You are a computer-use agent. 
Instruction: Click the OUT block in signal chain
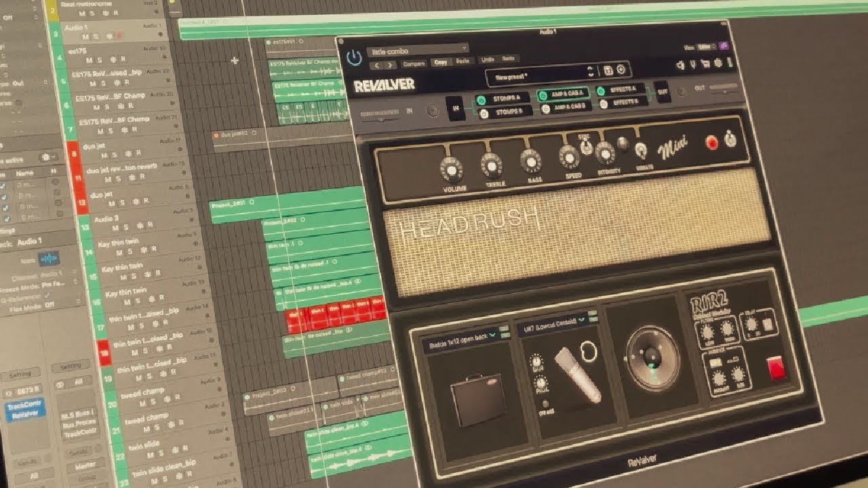(663, 91)
